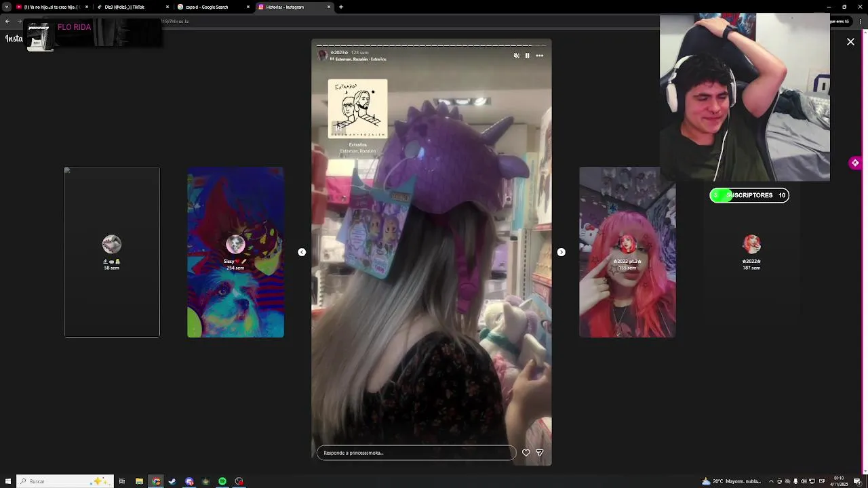Open the 58 sem highlight card
The height and width of the screenshot is (488, 868).
[x=112, y=252]
